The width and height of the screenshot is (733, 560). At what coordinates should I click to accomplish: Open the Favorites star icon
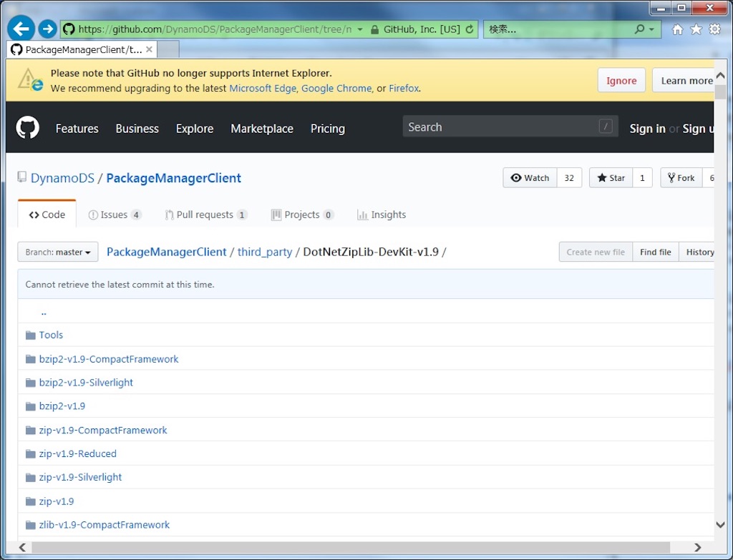coord(696,29)
